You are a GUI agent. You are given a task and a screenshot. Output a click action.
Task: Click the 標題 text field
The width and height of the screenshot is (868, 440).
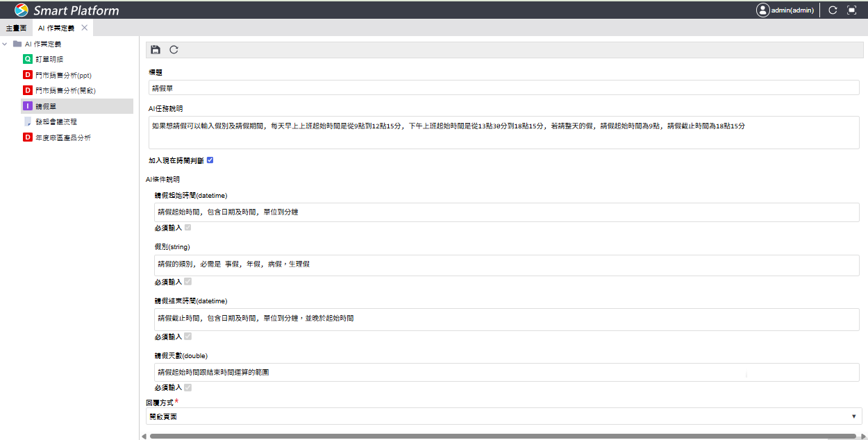503,87
